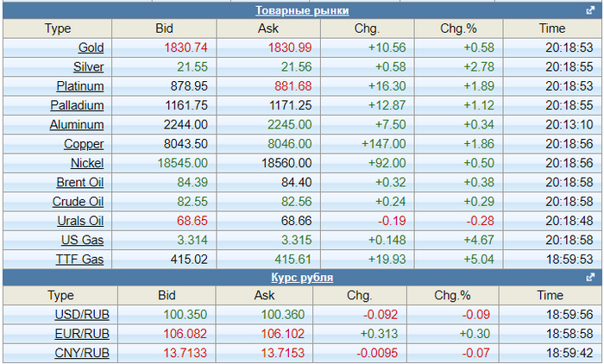
Task: Select the Silver commodity link
Action: [x=89, y=67]
